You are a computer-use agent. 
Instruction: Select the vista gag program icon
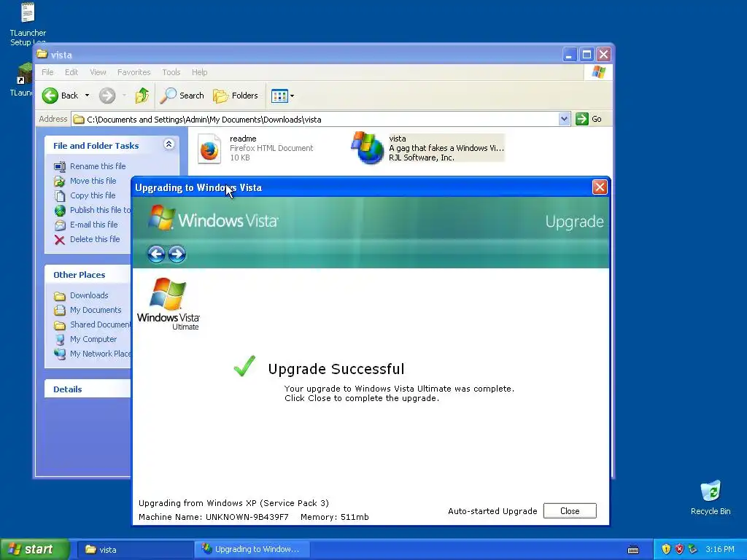coord(368,148)
